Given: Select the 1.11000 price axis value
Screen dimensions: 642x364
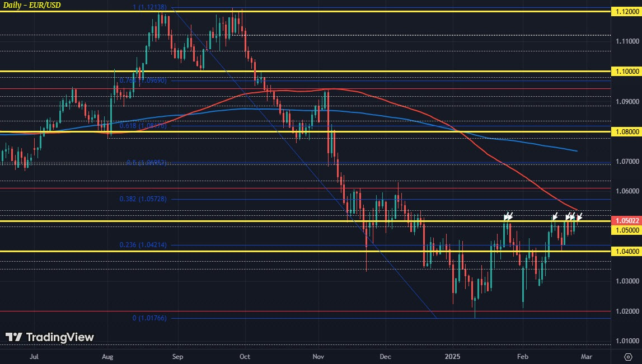Looking at the screenshot, I should pos(627,41).
